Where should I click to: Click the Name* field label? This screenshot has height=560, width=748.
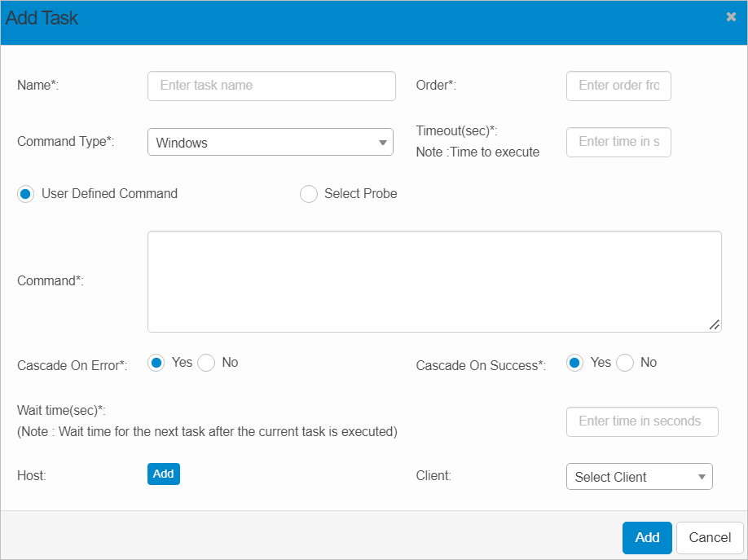(38, 86)
